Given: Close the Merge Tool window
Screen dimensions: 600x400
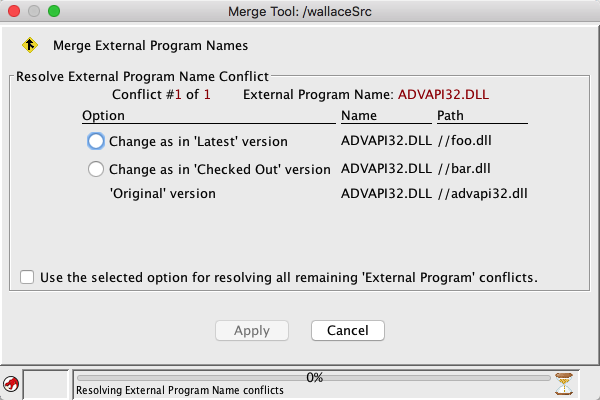Looking at the screenshot, I should [x=14, y=12].
